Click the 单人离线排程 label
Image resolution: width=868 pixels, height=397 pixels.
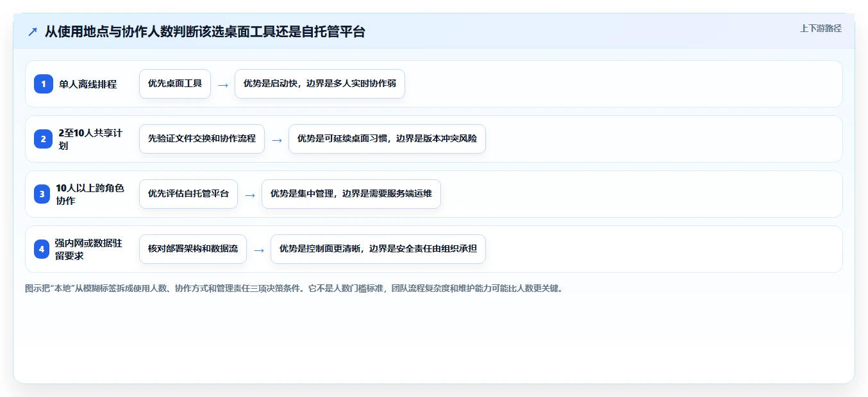[x=88, y=84]
